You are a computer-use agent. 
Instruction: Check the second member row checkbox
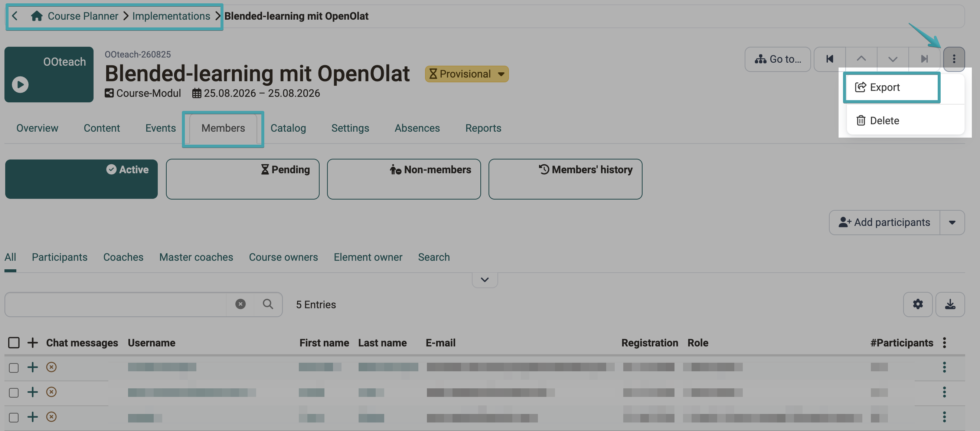pyautogui.click(x=14, y=393)
